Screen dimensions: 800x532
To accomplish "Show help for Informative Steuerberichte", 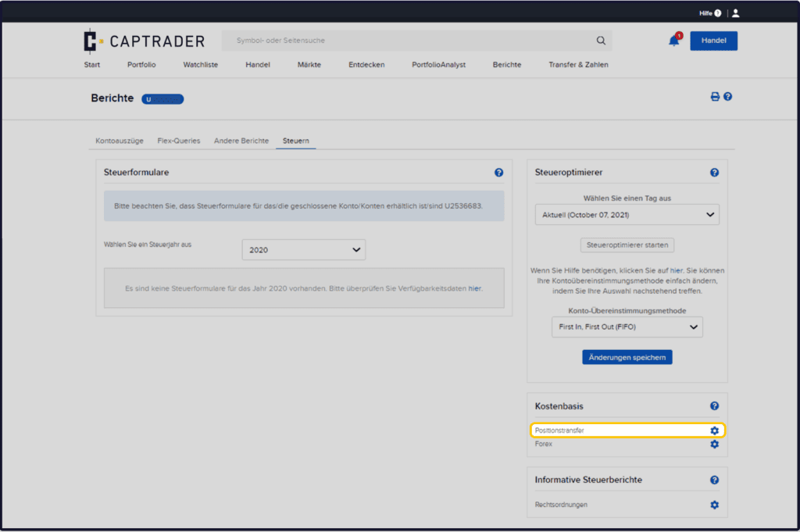I will 714,480.
